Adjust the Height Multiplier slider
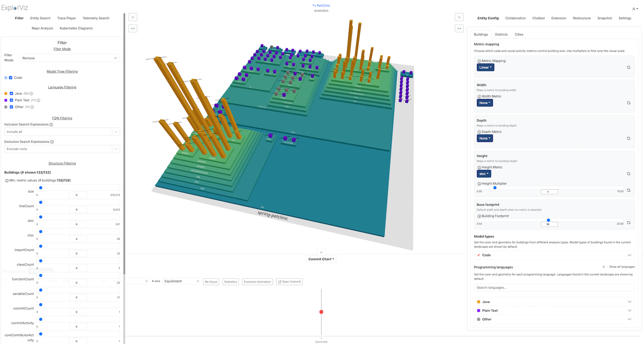Screen dimensions: 644x344 495,187
